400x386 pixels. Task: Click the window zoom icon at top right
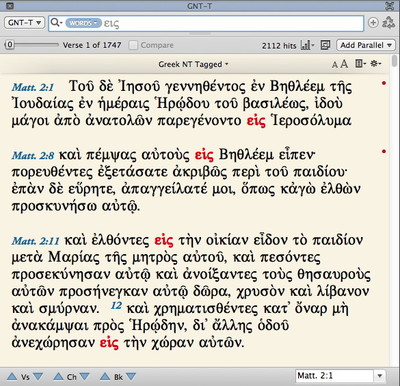pos(389,5)
